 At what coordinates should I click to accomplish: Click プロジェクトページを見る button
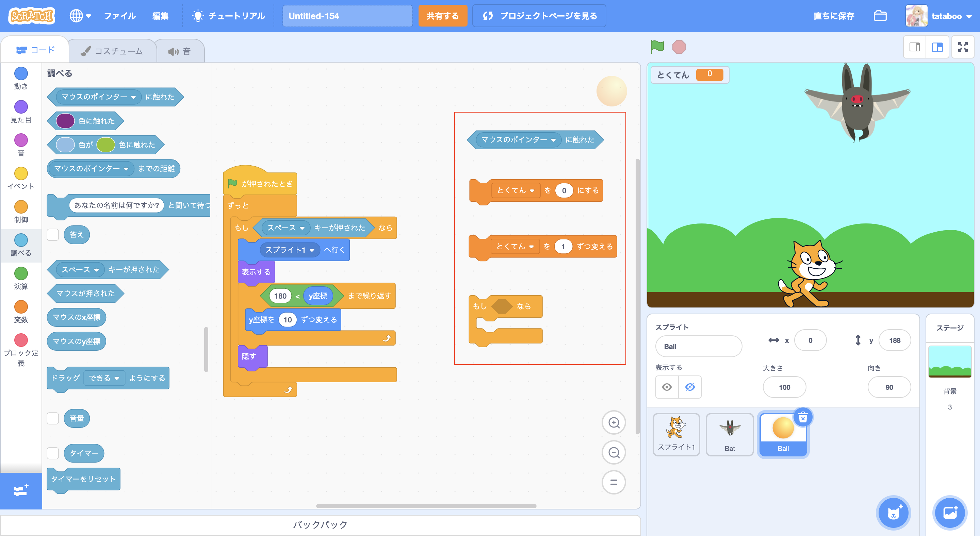539,16
